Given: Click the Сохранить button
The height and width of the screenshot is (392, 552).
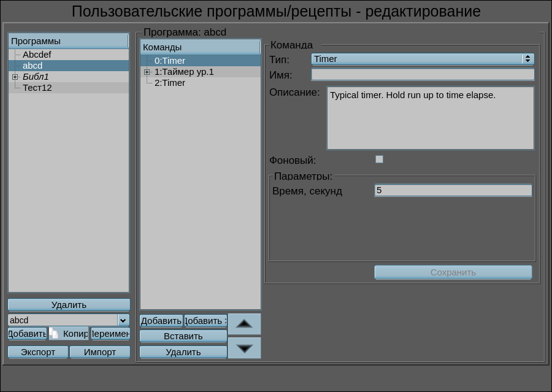Looking at the screenshot, I should 453,272.
